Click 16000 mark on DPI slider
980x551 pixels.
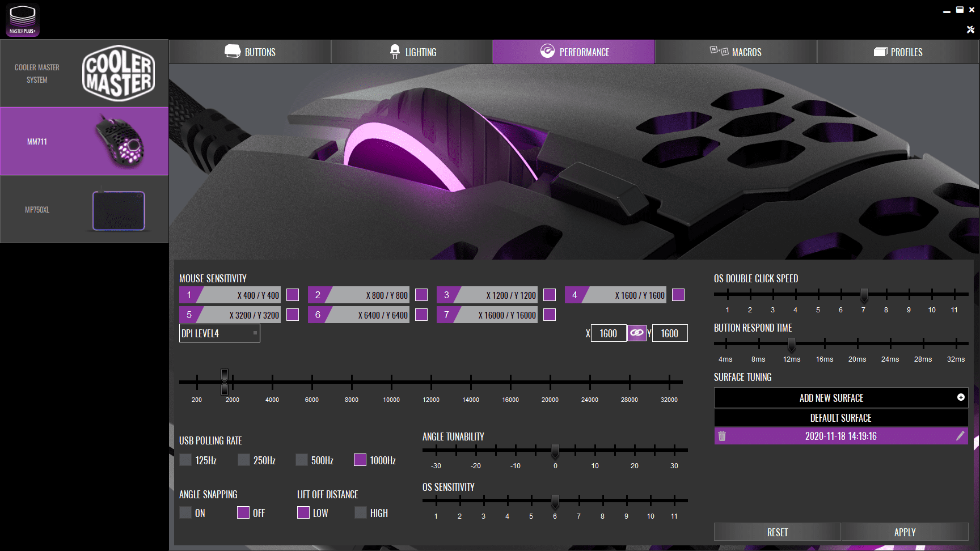click(x=510, y=400)
